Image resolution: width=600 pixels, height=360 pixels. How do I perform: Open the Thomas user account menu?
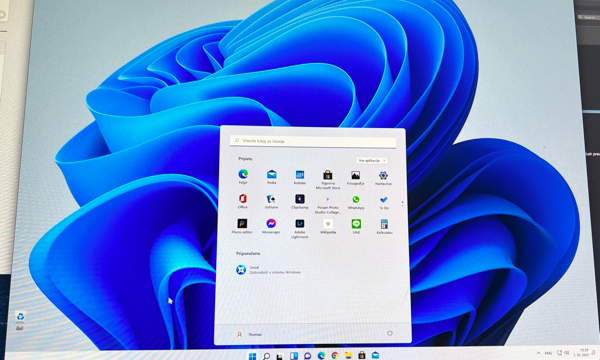[249, 334]
